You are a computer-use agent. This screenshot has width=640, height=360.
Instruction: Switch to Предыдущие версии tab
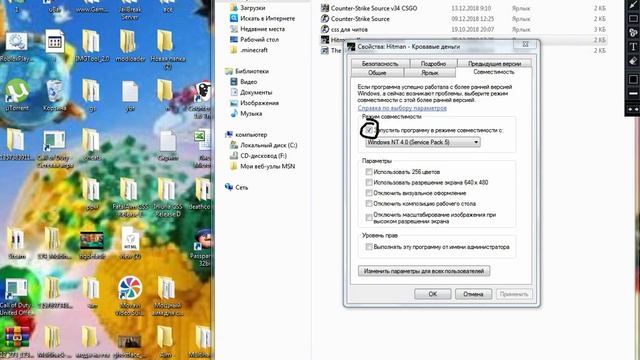494,64
